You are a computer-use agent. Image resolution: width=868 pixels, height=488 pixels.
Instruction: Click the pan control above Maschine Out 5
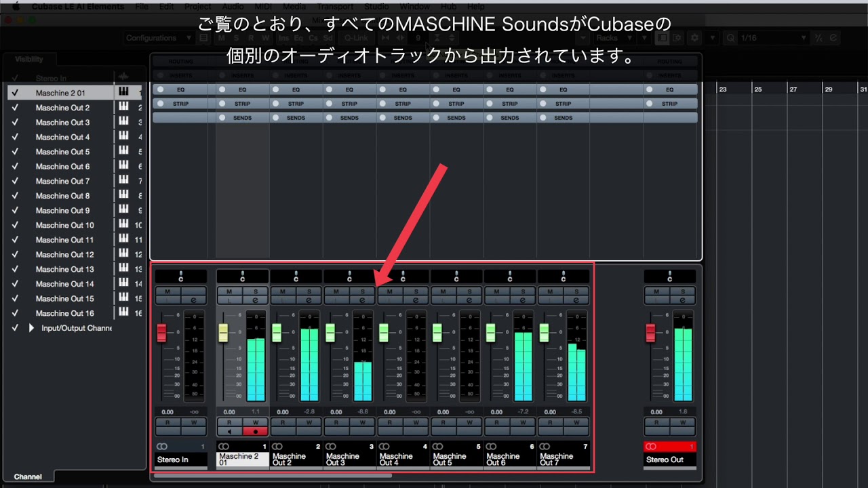coord(456,277)
